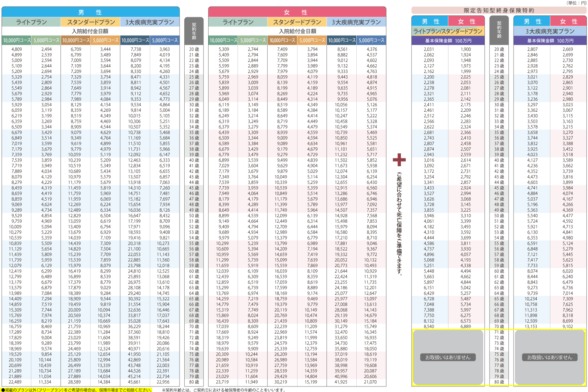Select the female table's スタンダードプラン header

point(297,22)
